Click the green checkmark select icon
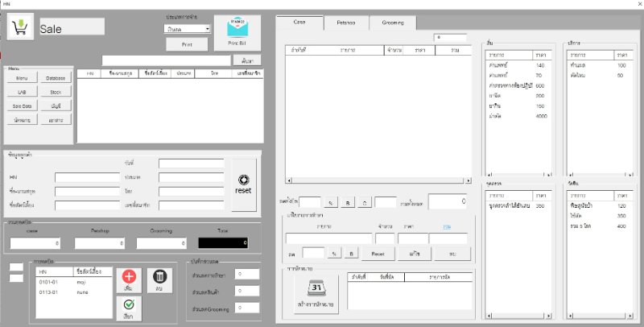Viewport: 644px width, 327px height. pyautogui.click(x=129, y=307)
